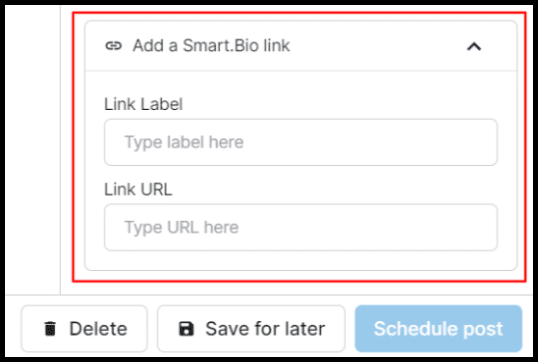The image size is (538, 362).
Task: Choose Save for later
Action: point(251,329)
